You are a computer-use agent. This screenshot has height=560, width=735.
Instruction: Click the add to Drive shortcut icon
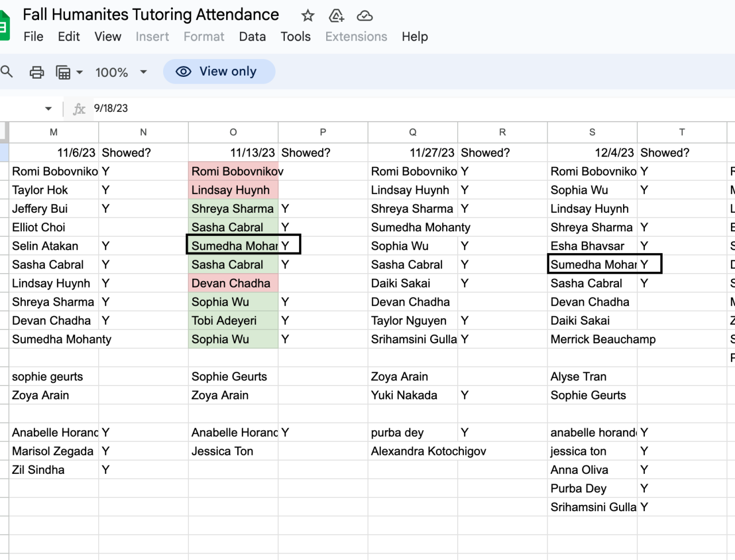[x=336, y=15]
